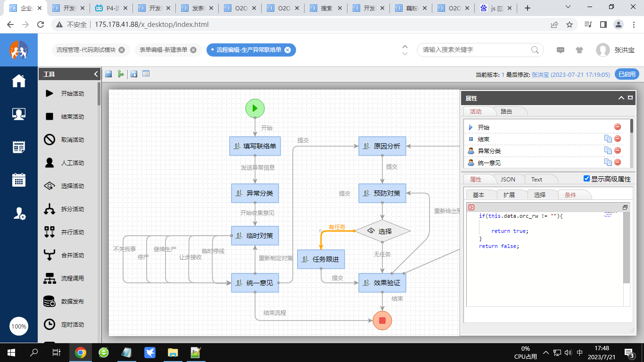Delete the 异常分类 activity with red icon
Screen dimensions: 644x362
coord(618,151)
